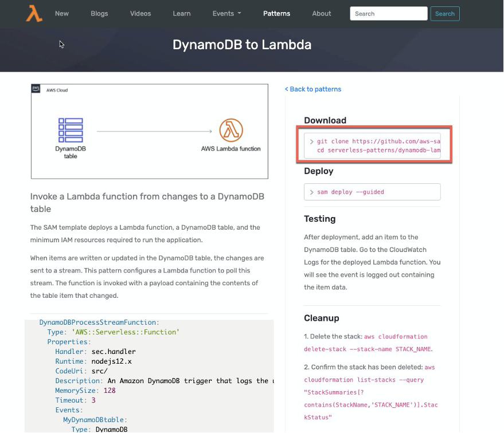
Task: Click the Deploy heading
Action: tap(319, 171)
